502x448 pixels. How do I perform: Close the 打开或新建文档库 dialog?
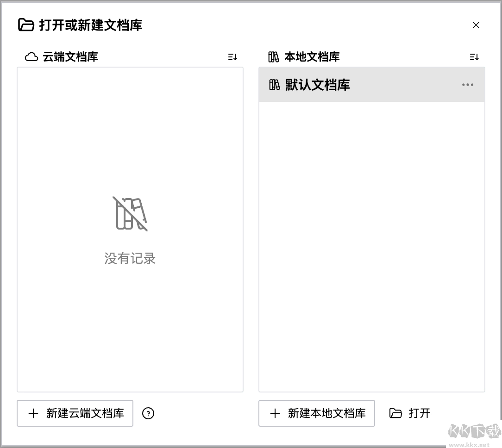click(476, 25)
